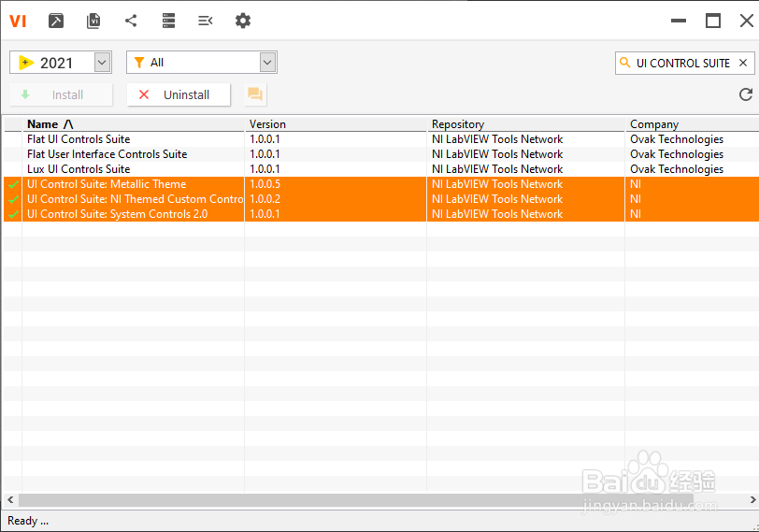Click the horizontal scrollbar right arrow
This screenshot has height=532, width=759.
pyautogui.click(x=752, y=499)
